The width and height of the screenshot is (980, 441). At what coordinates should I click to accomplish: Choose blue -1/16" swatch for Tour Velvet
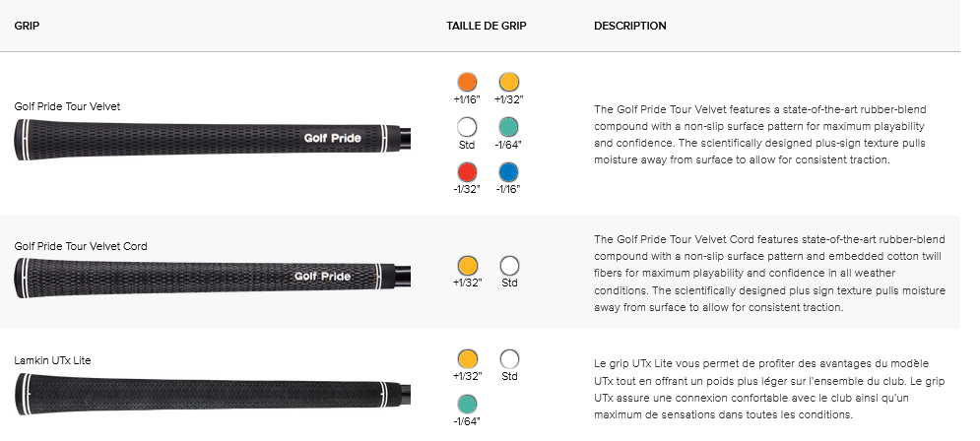coord(509,172)
